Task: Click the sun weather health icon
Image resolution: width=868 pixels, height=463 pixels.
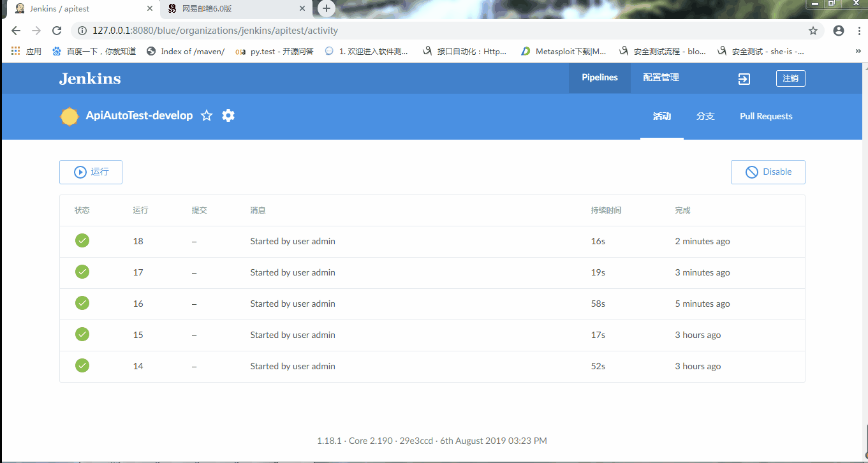Action: [x=69, y=117]
